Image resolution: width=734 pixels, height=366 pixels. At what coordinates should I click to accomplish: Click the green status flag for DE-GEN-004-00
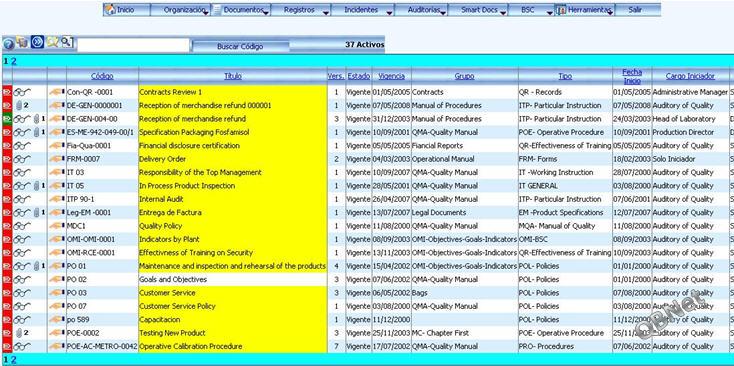point(7,119)
